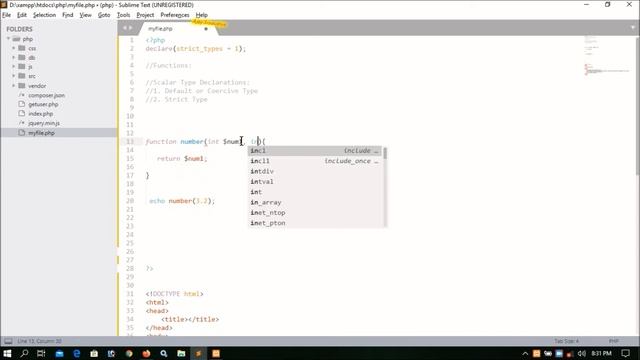Image resolution: width=640 pixels, height=360 pixels.
Task: Launch Microsoft Edge from taskbar
Action: pos(77,353)
